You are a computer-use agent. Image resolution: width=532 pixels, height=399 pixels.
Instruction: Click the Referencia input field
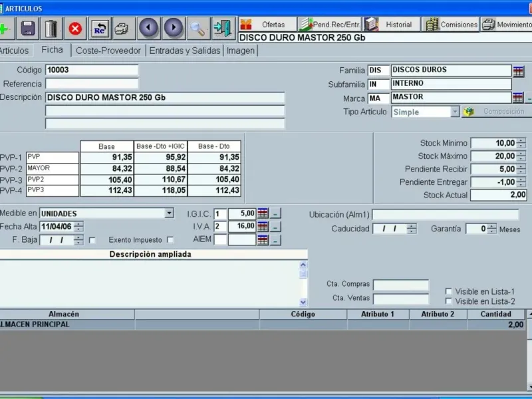(x=92, y=84)
